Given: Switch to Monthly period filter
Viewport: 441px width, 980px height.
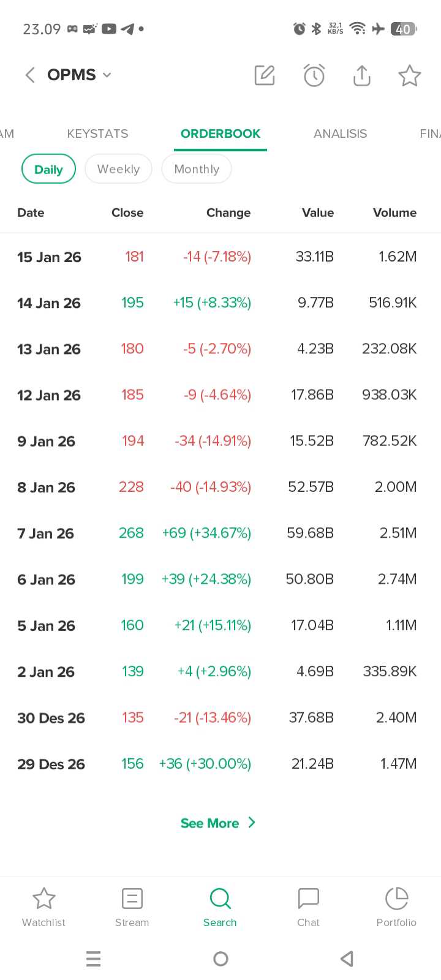Looking at the screenshot, I should pyautogui.click(x=197, y=169).
